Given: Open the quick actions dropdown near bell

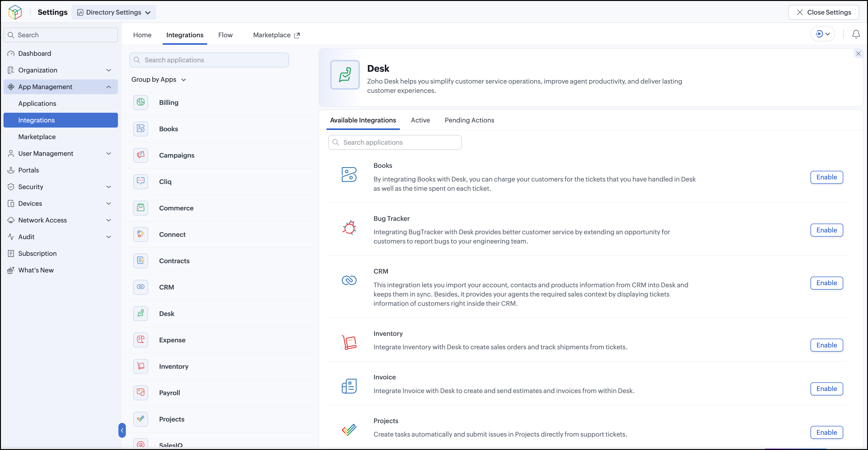Looking at the screenshot, I should tap(823, 34).
